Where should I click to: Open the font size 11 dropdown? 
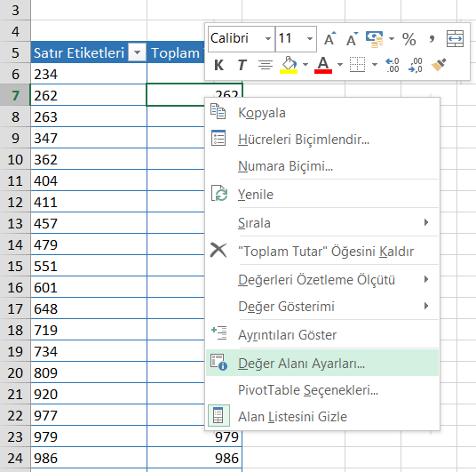[310, 38]
